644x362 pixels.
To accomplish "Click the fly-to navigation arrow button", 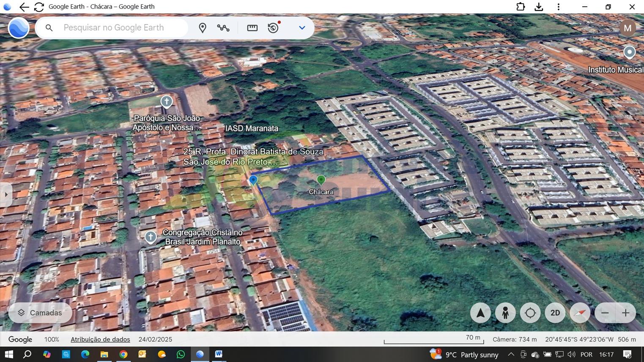I will click(480, 313).
